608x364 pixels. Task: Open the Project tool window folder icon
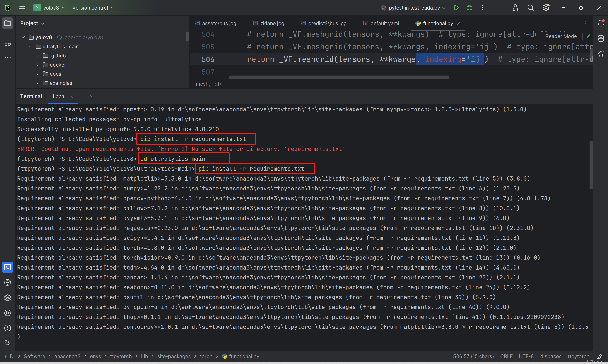point(8,23)
